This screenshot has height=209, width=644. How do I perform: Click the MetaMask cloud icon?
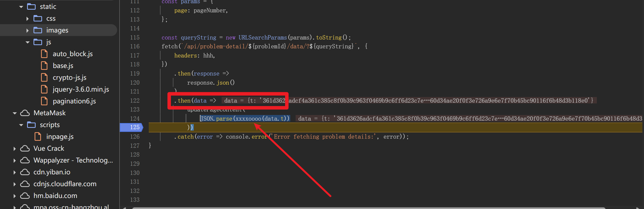(x=25, y=113)
